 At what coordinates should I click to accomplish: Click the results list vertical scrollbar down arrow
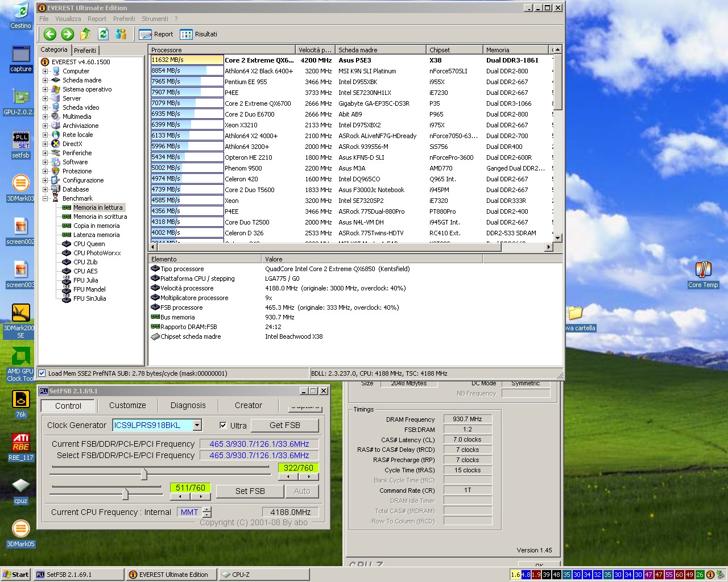coord(557,238)
